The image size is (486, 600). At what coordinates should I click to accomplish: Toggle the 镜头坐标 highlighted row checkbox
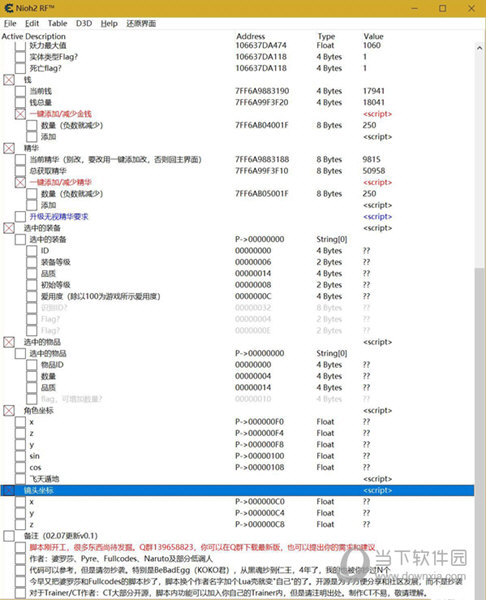[x=9, y=490]
